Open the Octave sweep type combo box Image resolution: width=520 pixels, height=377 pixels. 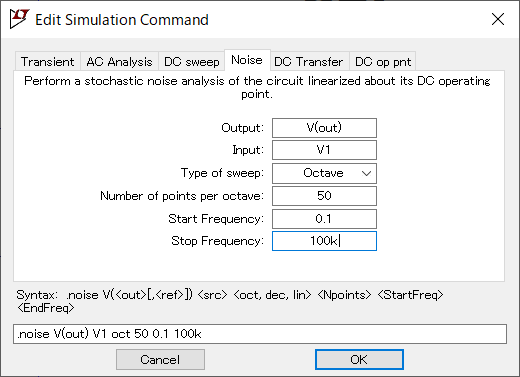pyautogui.click(x=324, y=173)
